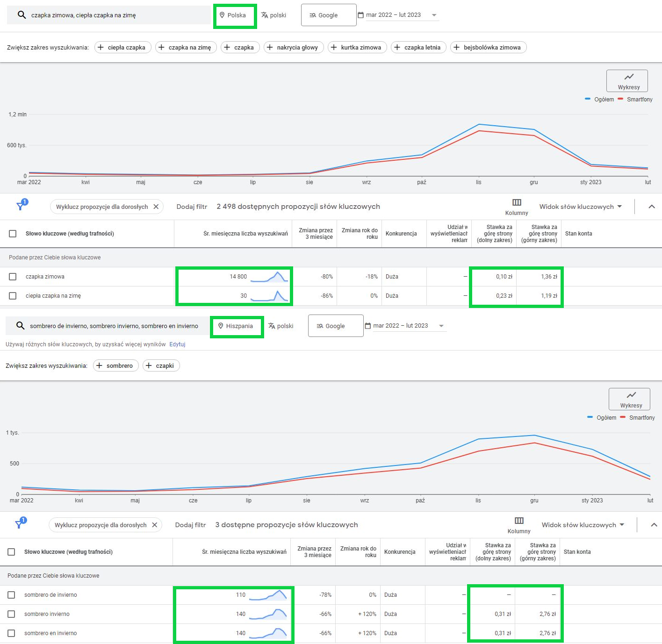Sort bottom table by 'Stan konta' column
Screen dimensions: 662x644
click(577, 552)
